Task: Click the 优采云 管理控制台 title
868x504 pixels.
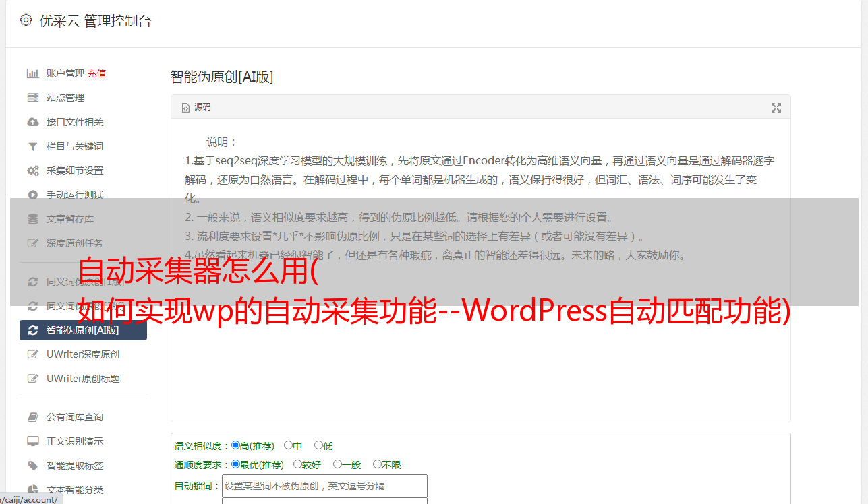Action: click(95, 21)
